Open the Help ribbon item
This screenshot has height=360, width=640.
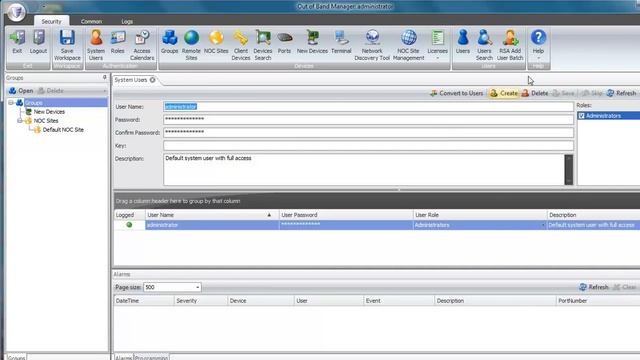538,44
